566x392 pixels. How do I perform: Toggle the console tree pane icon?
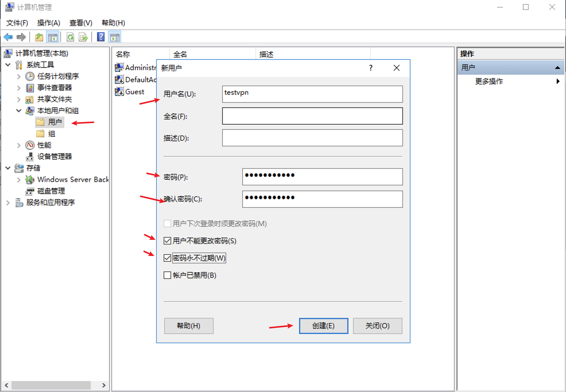[x=53, y=37]
